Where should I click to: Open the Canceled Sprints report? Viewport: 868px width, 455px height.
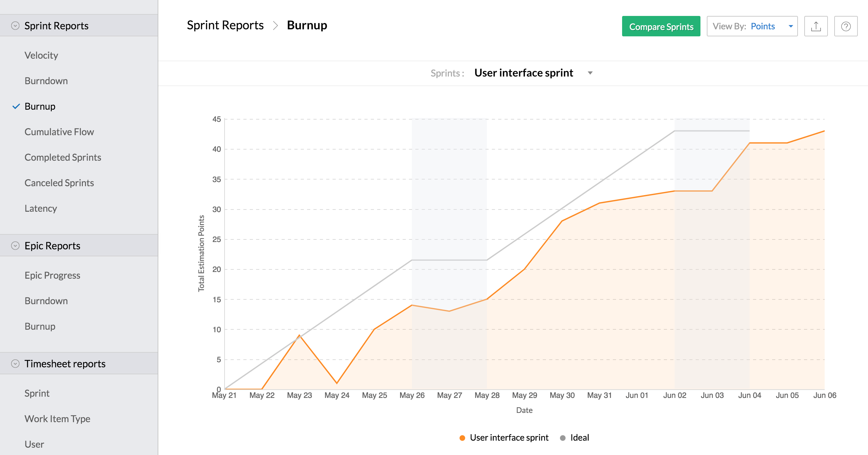pos(59,183)
